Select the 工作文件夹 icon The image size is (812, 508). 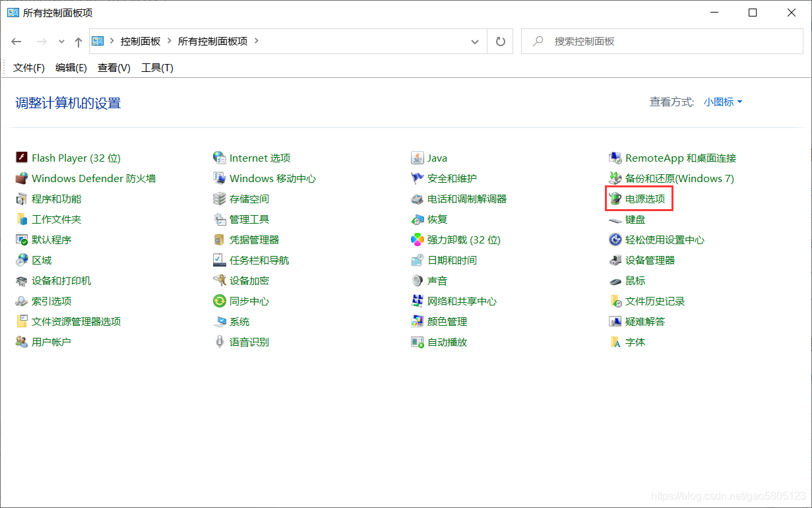click(22, 219)
